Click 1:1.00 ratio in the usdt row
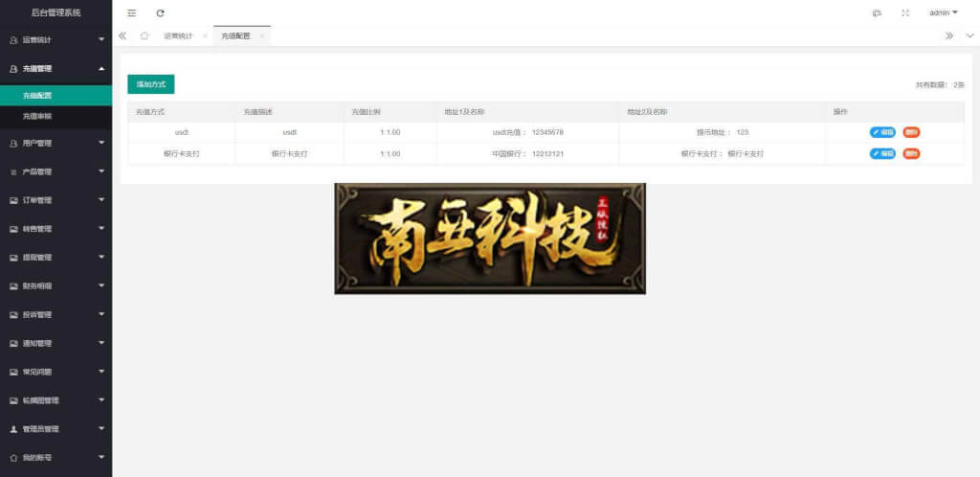Viewport: 980px width, 477px height. (390, 132)
